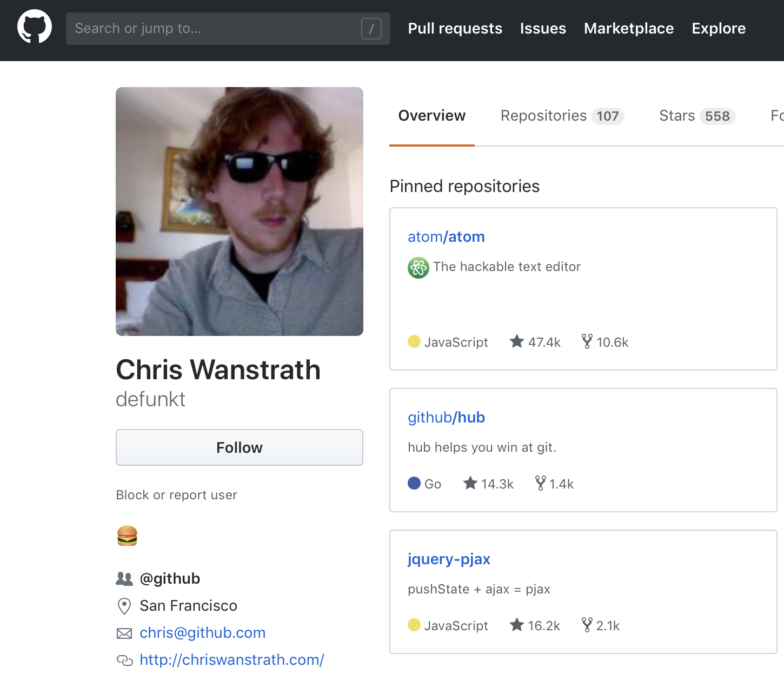The image size is (784, 680).
Task: Click the yellow JavaScript language dot
Action: coord(414,341)
